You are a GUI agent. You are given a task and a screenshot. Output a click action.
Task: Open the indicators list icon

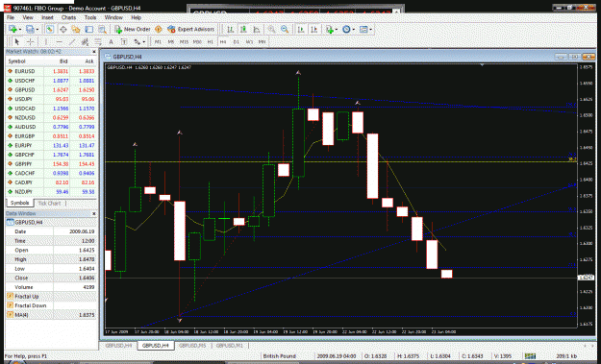[x=329, y=29]
